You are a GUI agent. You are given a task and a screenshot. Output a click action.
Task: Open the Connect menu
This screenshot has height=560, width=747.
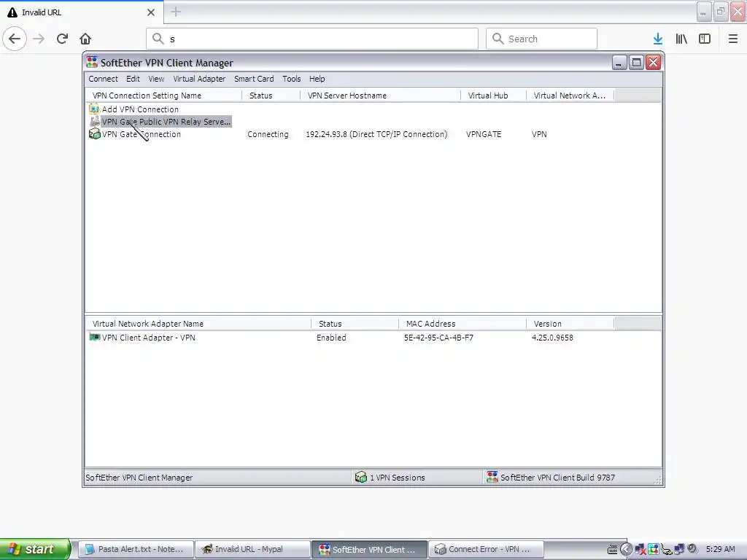[103, 79]
